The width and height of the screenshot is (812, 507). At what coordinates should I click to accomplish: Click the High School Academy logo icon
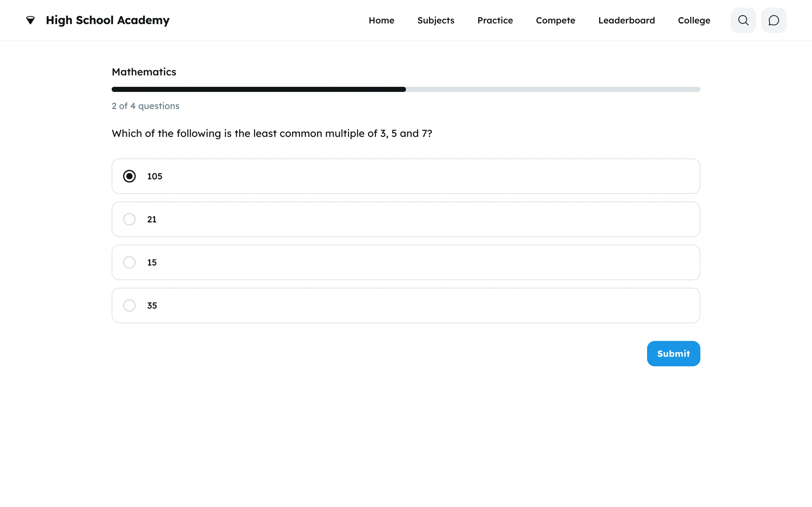30,21
